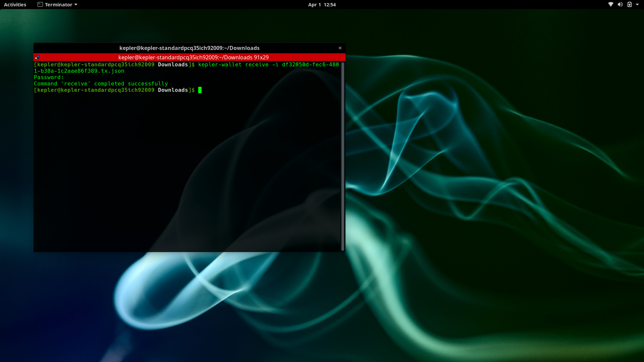Screen dimensions: 644x362
Task: Click the green cursor at the last prompt
Action: point(200,90)
